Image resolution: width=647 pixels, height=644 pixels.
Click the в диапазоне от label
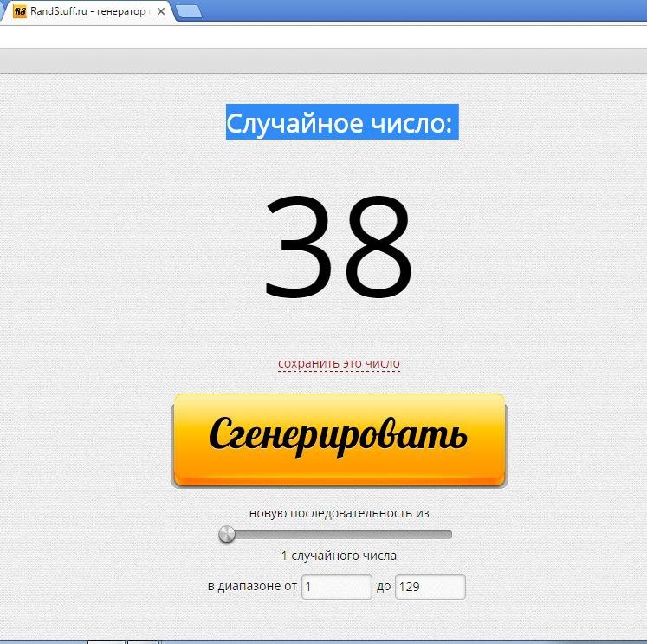point(252,586)
